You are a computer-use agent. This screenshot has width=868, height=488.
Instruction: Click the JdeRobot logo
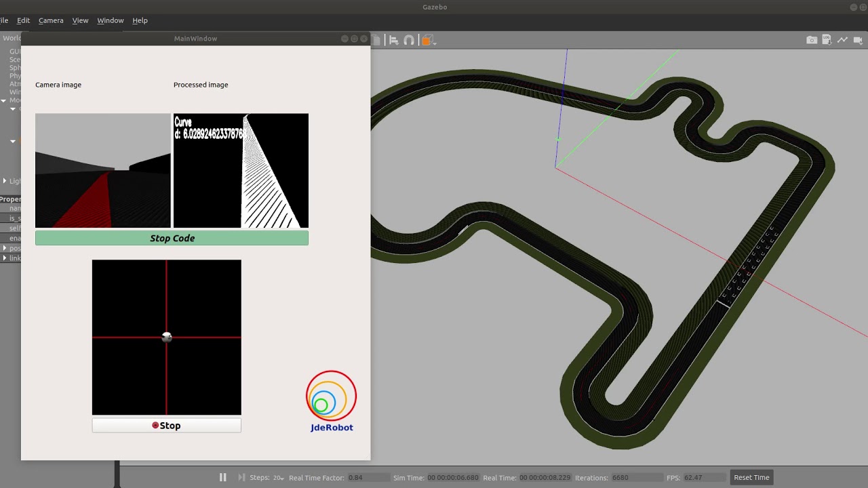coord(331,401)
